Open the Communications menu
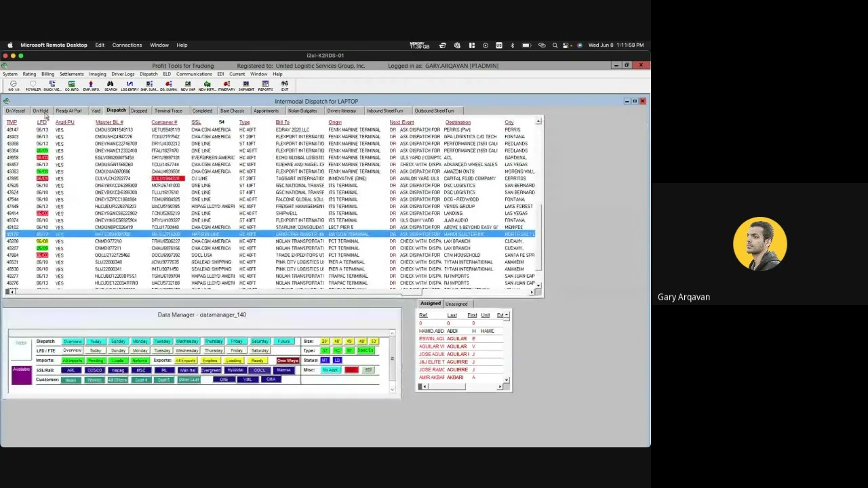 (x=194, y=74)
